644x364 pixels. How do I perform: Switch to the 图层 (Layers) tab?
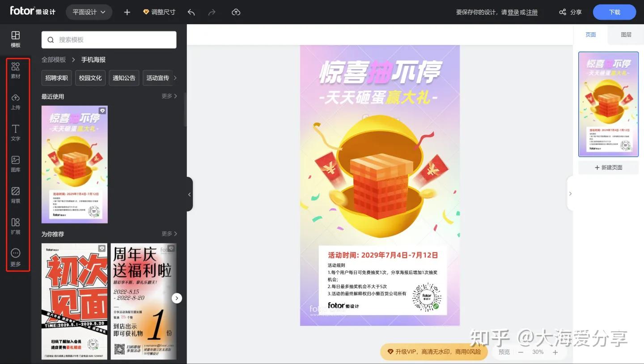[626, 34]
